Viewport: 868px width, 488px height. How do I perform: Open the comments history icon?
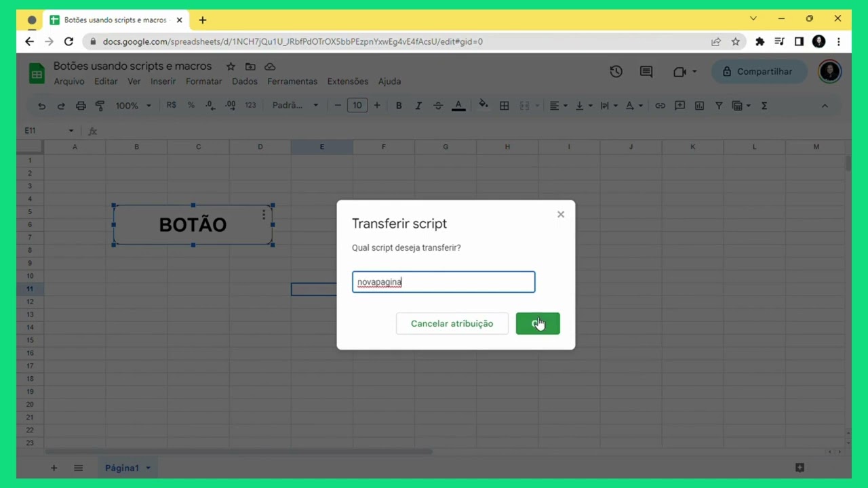[x=646, y=71]
